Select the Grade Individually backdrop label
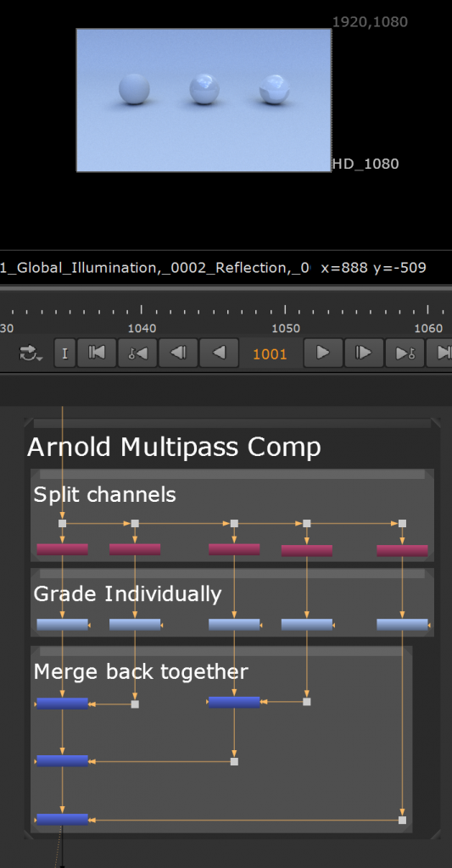The image size is (452, 868). [127, 593]
